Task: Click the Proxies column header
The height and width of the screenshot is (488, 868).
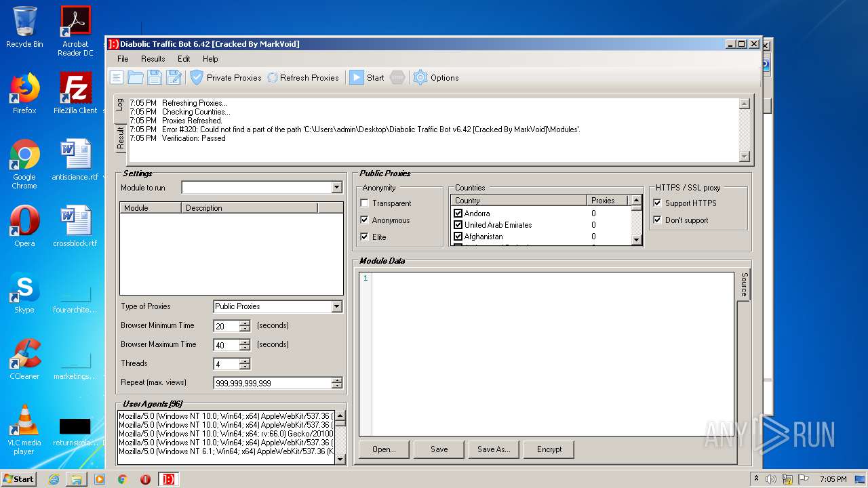Action: 608,201
